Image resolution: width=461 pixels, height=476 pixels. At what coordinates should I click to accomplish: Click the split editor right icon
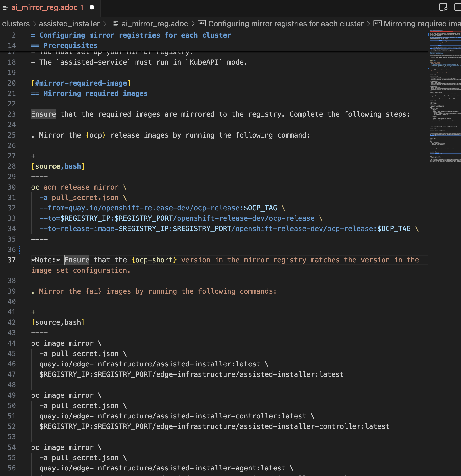[x=457, y=7]
